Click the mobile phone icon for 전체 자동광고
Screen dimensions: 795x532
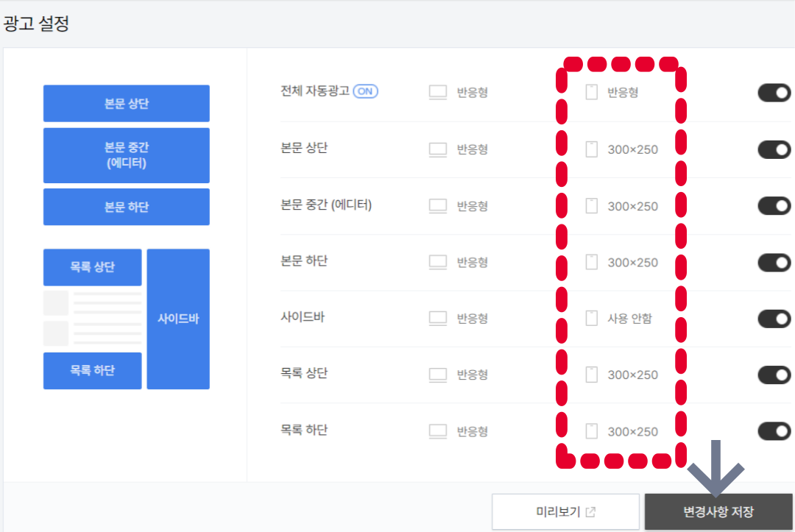(591, 91)
